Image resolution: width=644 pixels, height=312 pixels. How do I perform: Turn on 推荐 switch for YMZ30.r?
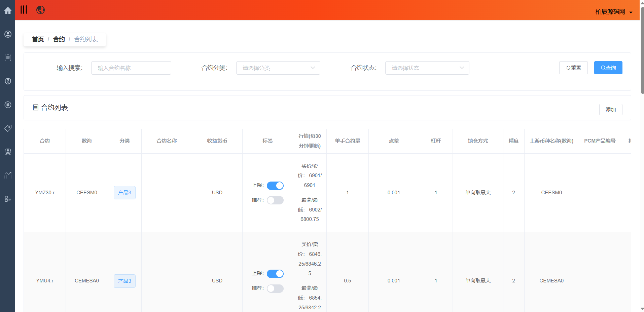pyautogui.click(x=275, y=200)
